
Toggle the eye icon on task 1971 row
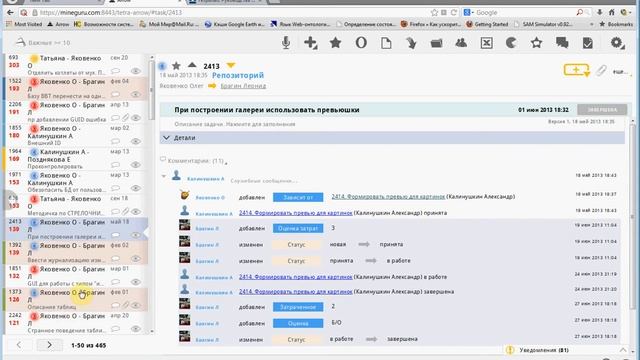point(136,188)
